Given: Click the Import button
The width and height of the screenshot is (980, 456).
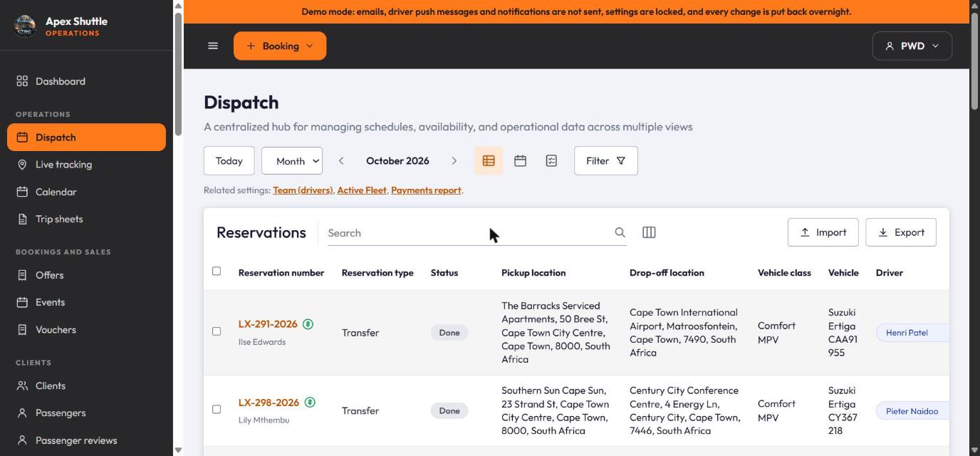Looking at the screenshot, I should pos(823,232).
